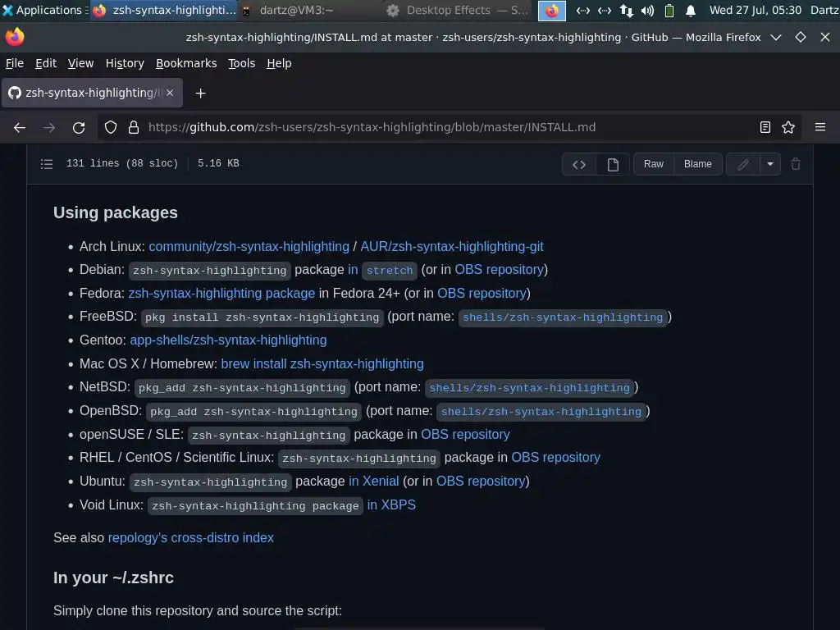Select the zsh-syntax-highlighting GitHub tab

pyautogui.click(x=92, y=93)
